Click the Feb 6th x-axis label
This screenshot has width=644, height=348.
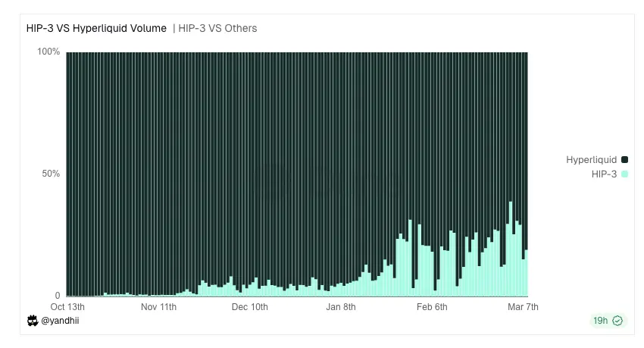(432, 307)
